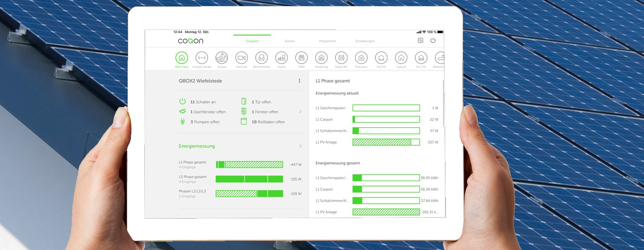
Task: Expand status overview with right chevron
Action: (x=300, y=112)
